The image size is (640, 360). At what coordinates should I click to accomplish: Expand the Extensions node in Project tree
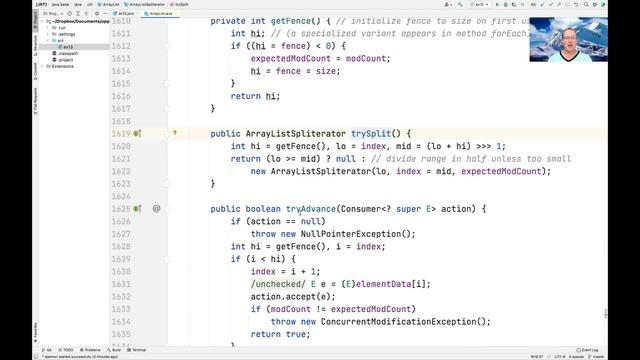pos(43,66)
